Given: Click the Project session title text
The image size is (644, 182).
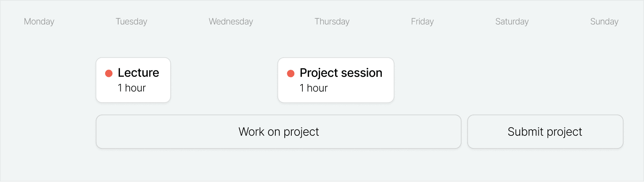Looking at the screenshot, I should (x=341, y=73).
